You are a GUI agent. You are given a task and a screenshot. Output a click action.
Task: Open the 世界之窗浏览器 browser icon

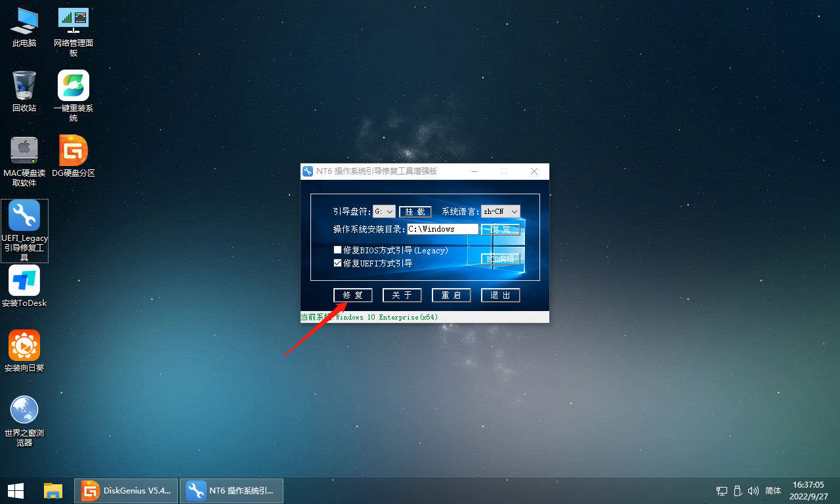tap(24, 410)
